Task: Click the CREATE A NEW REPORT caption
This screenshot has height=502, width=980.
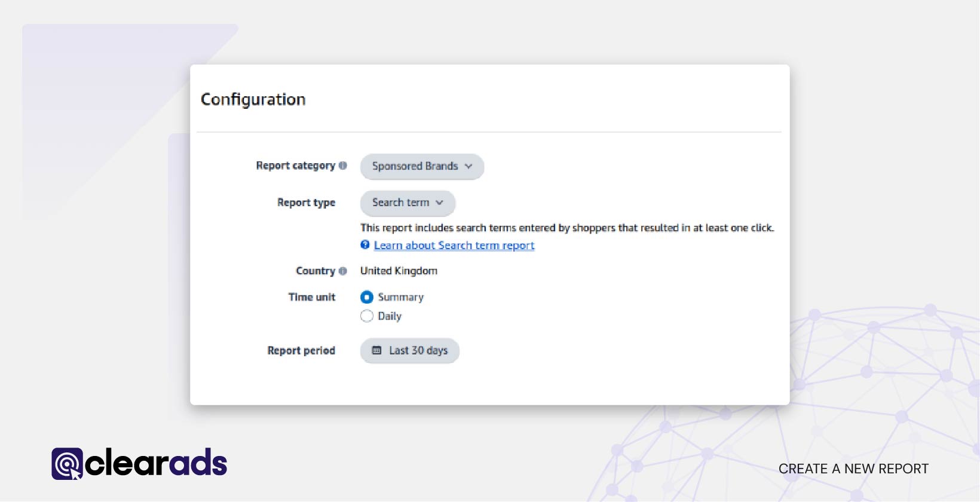Action: 853,469
